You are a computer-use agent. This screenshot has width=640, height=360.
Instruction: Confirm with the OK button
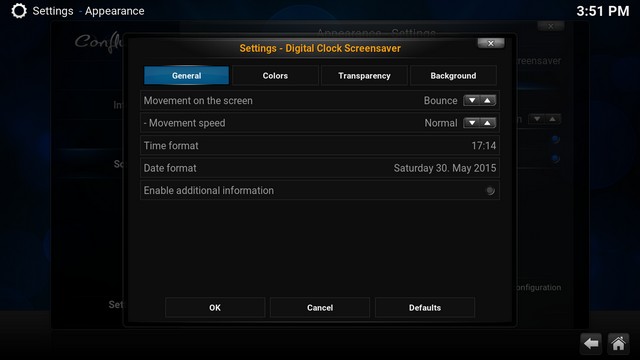pyautogui.click(x=215, y=308)
